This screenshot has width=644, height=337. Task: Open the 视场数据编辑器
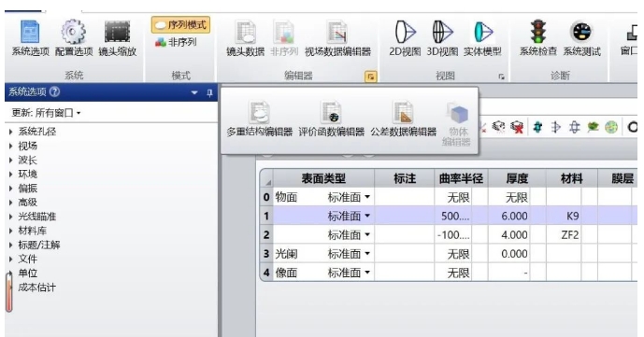(337, 38)
